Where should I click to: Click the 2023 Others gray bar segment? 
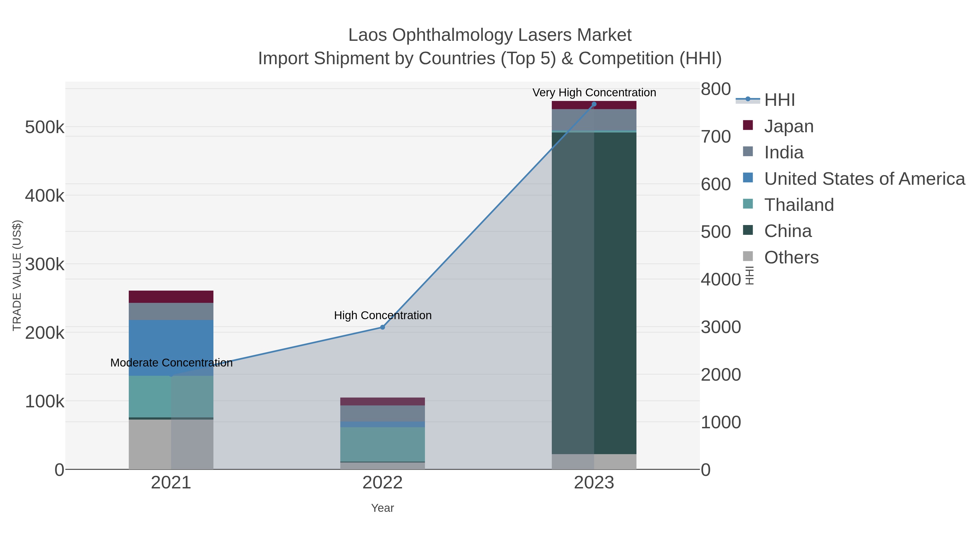(594, 462)
